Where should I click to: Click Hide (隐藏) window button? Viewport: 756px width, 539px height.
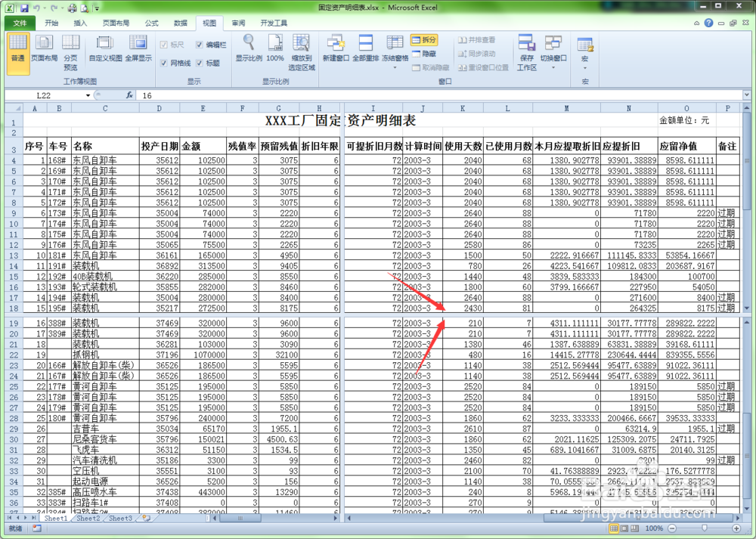pyautogui.click(x=424, y=54)
